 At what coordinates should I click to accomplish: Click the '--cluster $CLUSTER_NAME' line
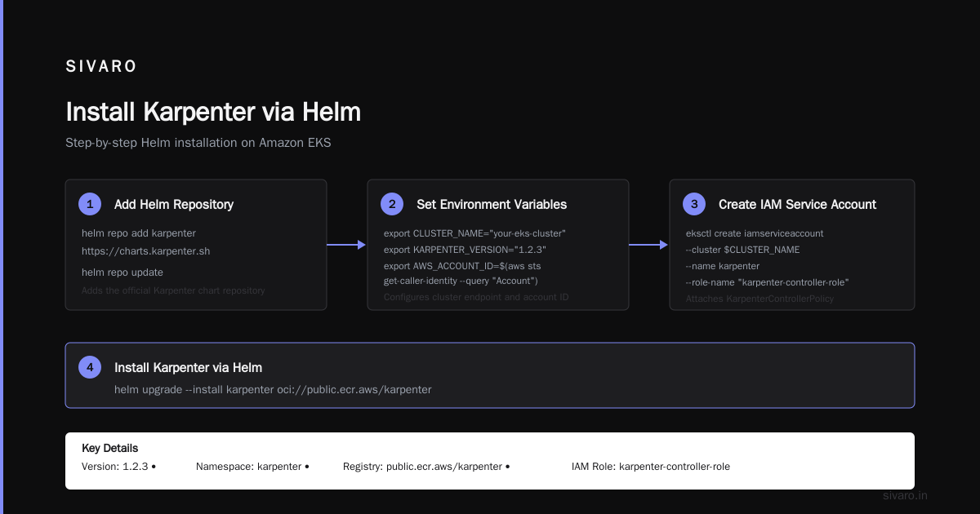pos(742,250)
